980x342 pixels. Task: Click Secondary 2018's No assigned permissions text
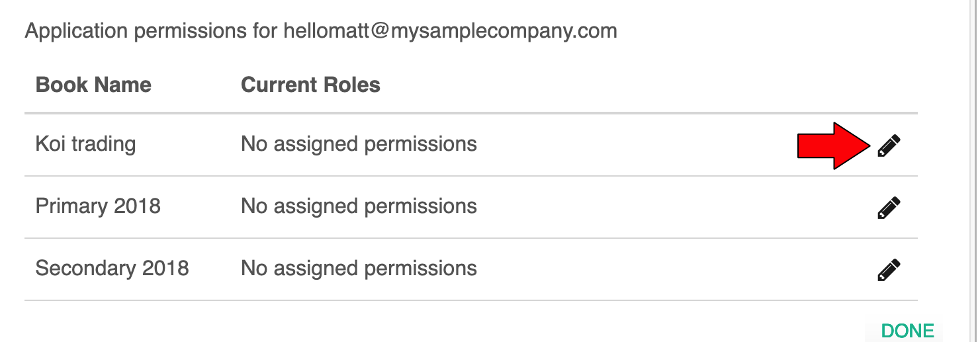359,268
